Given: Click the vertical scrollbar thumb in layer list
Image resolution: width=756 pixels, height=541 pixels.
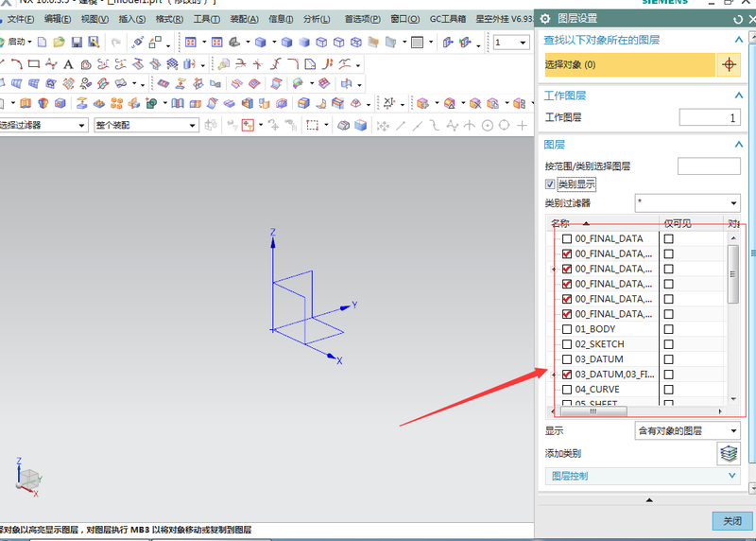Looking at the screenshot, I should [733, 274].
